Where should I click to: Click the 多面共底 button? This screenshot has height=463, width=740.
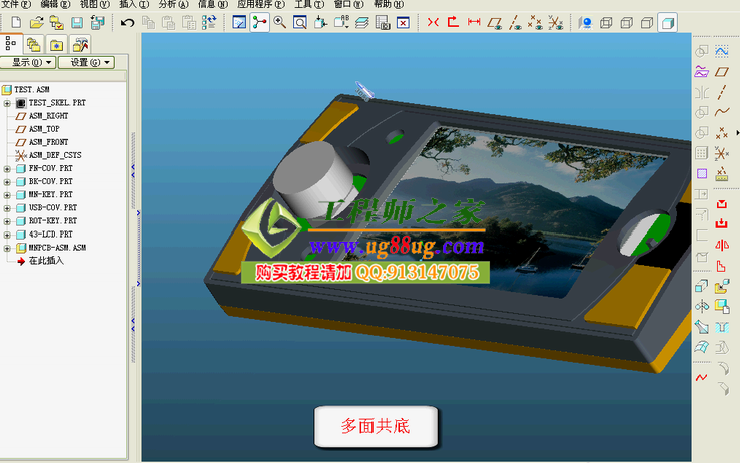pyautogui.click(x=375, y=426)
